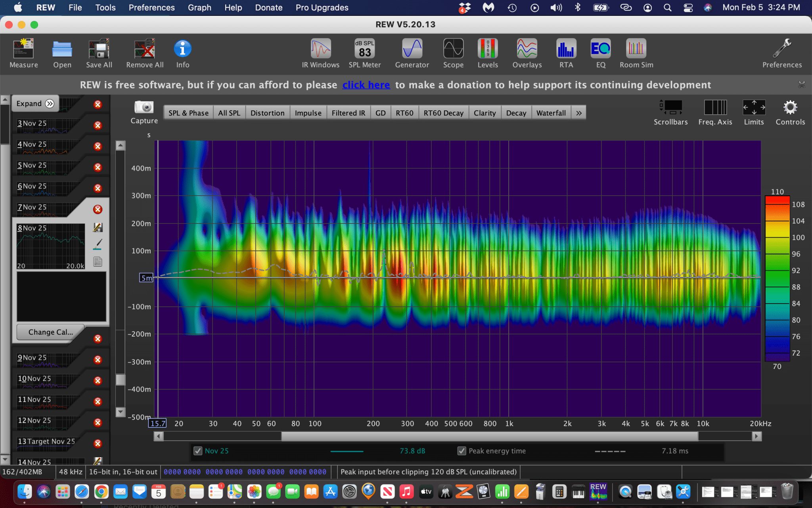The height and width of the screenshot is (508, 812).
Task: Show more graph tabs chevron
Action: coord(579,113)
